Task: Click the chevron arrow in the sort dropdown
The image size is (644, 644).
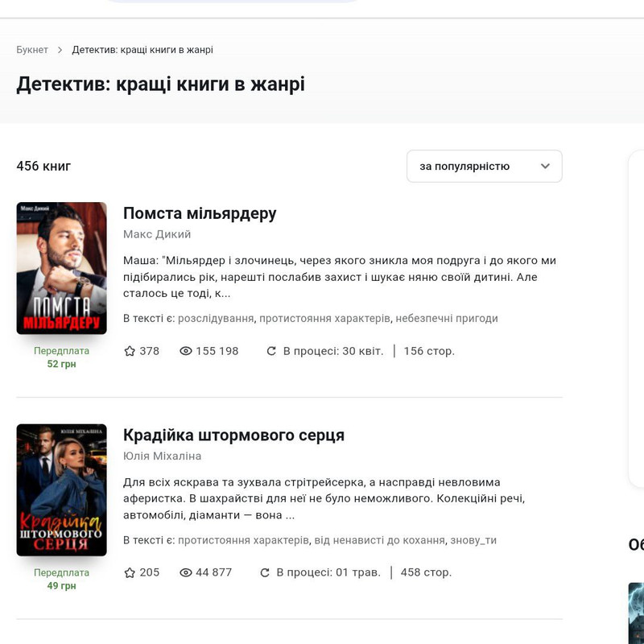Action: pos(545,167)
